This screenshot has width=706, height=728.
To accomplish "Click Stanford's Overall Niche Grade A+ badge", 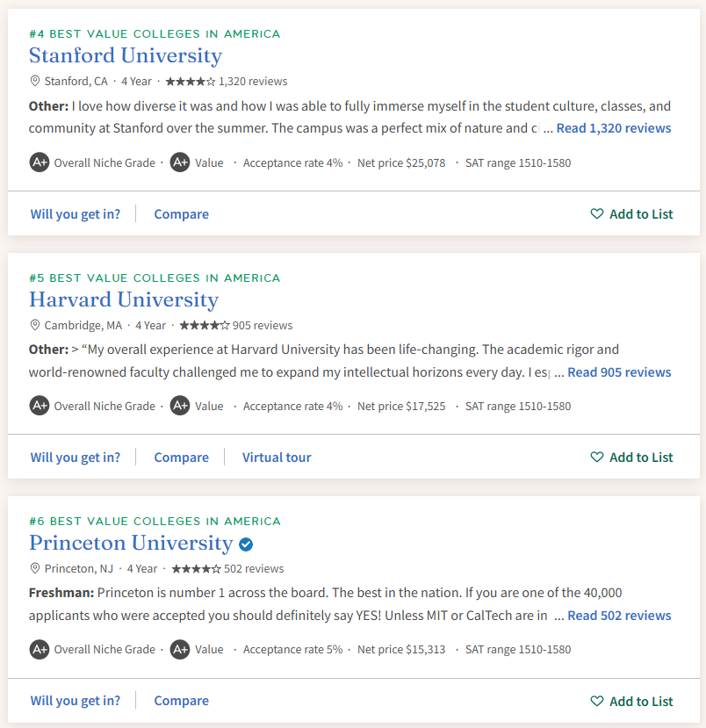I will [39, 162].
